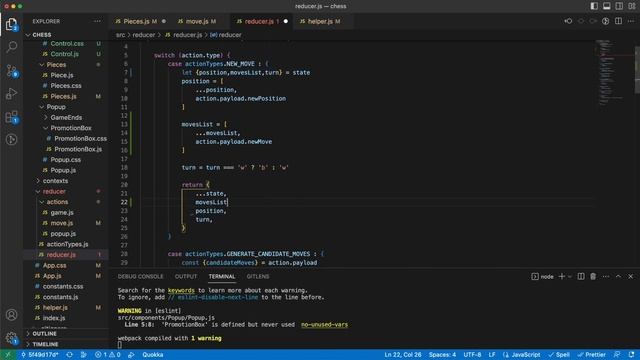Viewport: 640px width, 360px height.
Task: Click the sync changes icon in status bar
Action: [70, 355]
